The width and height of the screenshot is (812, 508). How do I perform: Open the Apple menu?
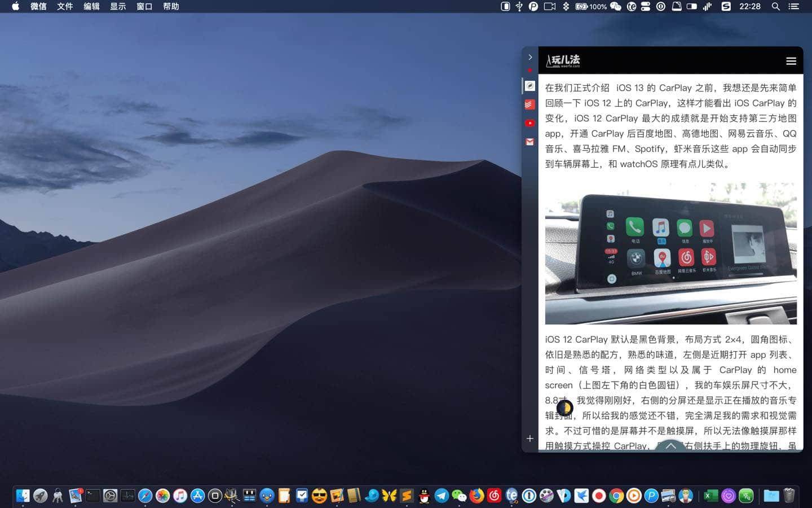click(x=15, y=6)
